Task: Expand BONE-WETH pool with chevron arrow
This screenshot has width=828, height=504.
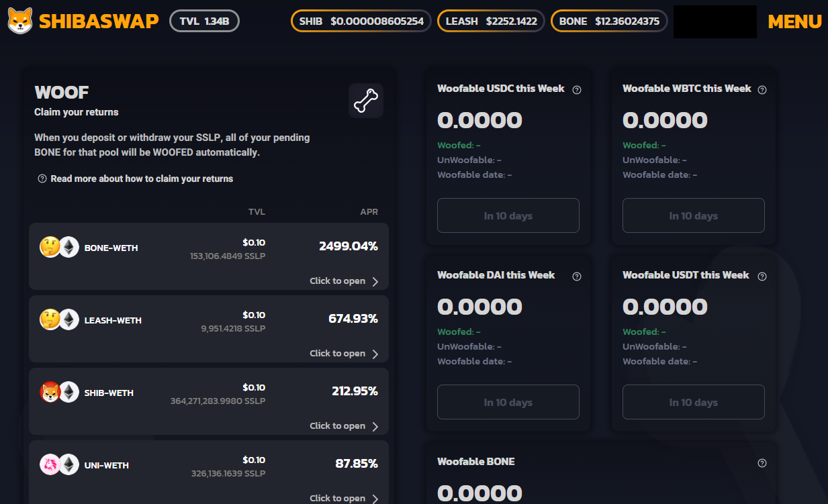Action: click(375, 281)
